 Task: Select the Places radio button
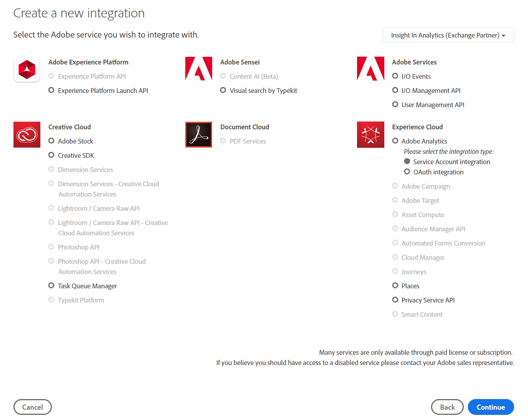click(x=395, y=286)
